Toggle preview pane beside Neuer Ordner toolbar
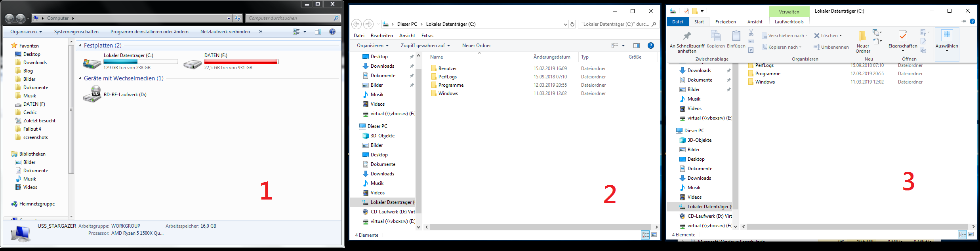Viewport: 980px width, 251px height. pos(636,46)
